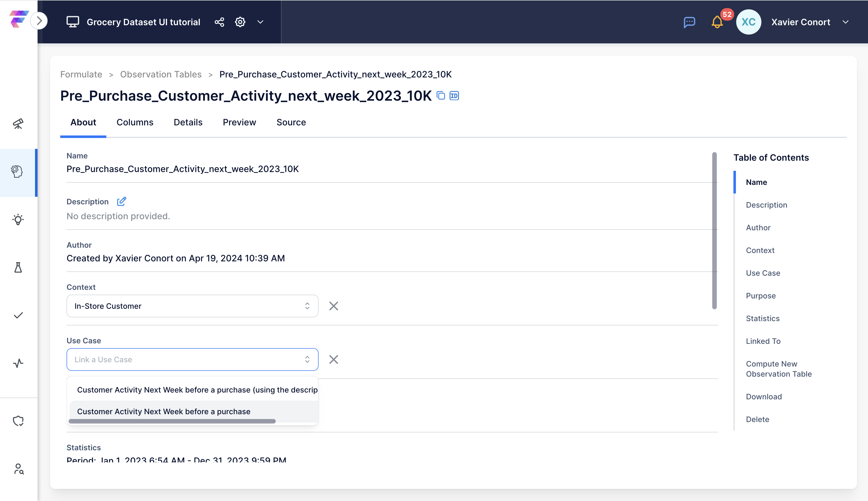Image resolution: width=868 pixels, height=501 pixels.
Task: Click 'No description provided.' text
Action: (118, 216)
